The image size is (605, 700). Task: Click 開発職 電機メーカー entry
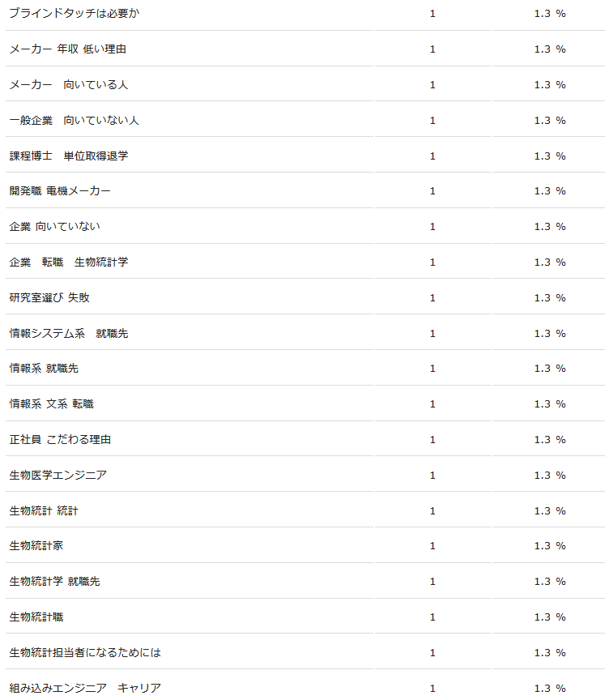coord(60,191)
